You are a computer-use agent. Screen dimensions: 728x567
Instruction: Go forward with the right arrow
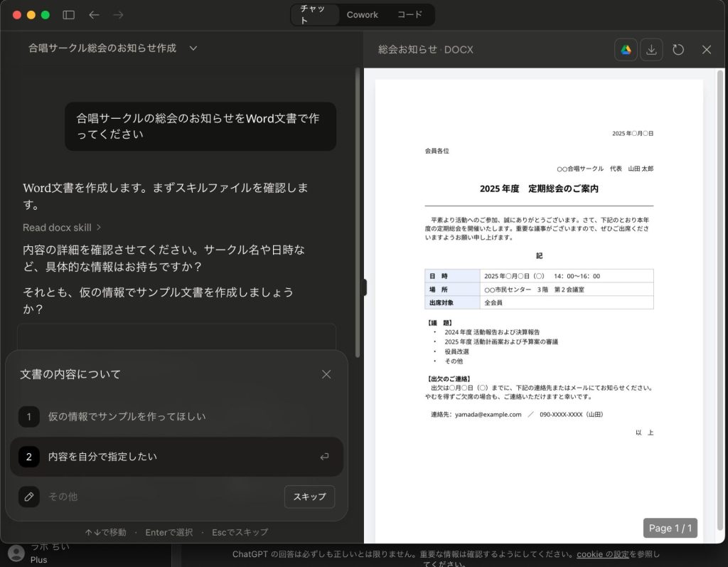(119, 15)
